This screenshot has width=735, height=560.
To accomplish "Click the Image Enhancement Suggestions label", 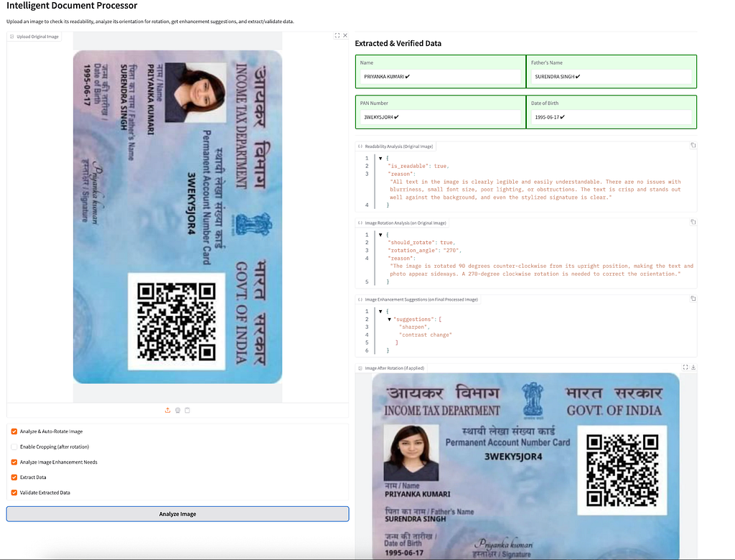I will coord(421,299).
